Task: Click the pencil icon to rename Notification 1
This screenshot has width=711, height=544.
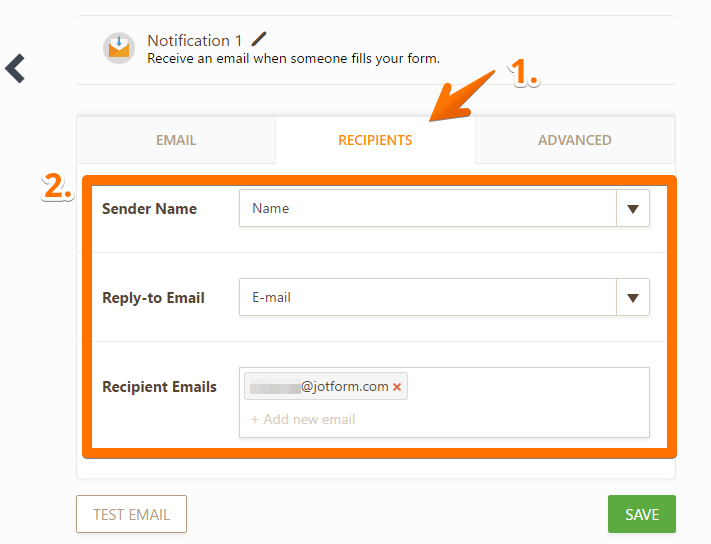Action: (x=260, y=39)
